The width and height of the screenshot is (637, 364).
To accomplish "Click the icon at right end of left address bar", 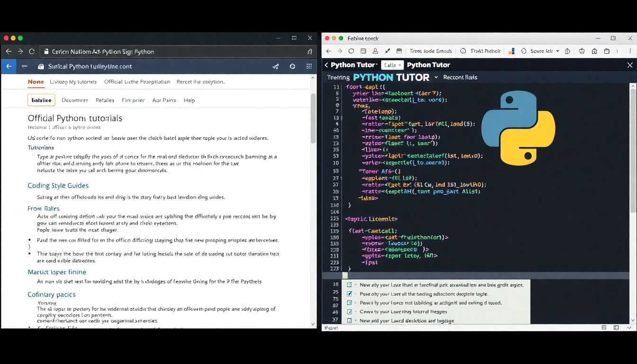I will point(309,52).
